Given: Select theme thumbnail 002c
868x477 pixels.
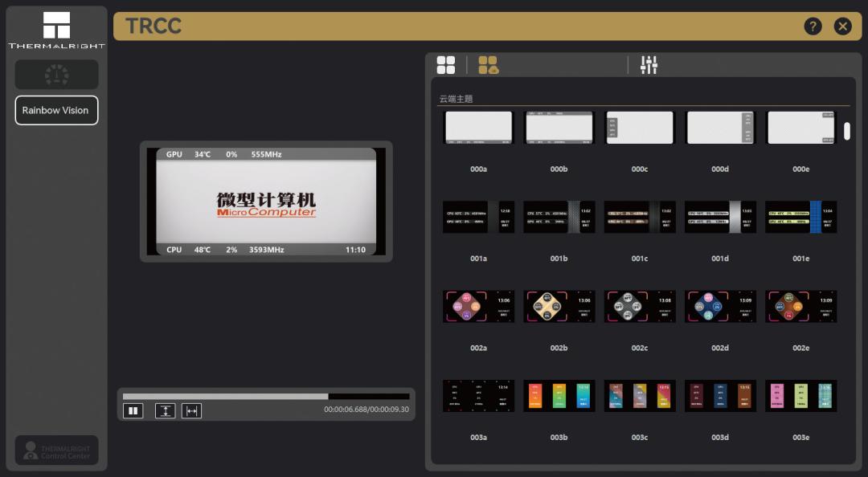Looking at the screenshot, I should click(640, 307).
